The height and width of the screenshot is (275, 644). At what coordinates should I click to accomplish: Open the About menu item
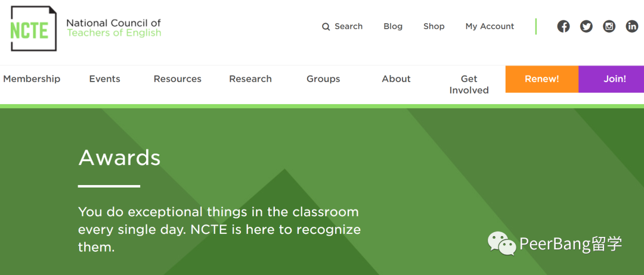point(396,79)
